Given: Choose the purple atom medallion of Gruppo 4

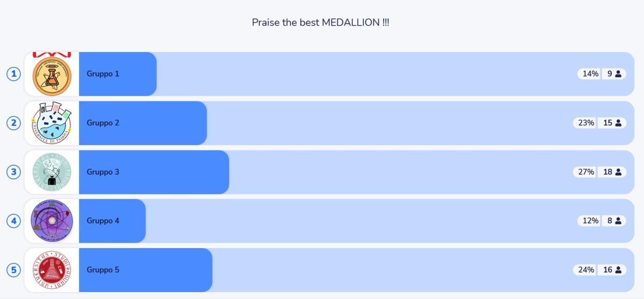Looking at the screenshot, I should (52, 221).
